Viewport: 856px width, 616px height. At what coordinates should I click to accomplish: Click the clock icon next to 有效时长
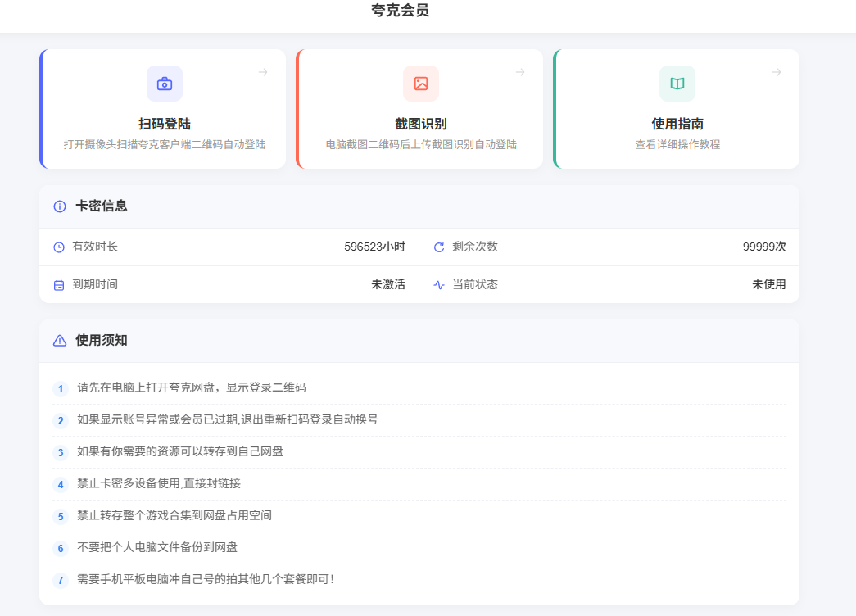click(59, 247)
